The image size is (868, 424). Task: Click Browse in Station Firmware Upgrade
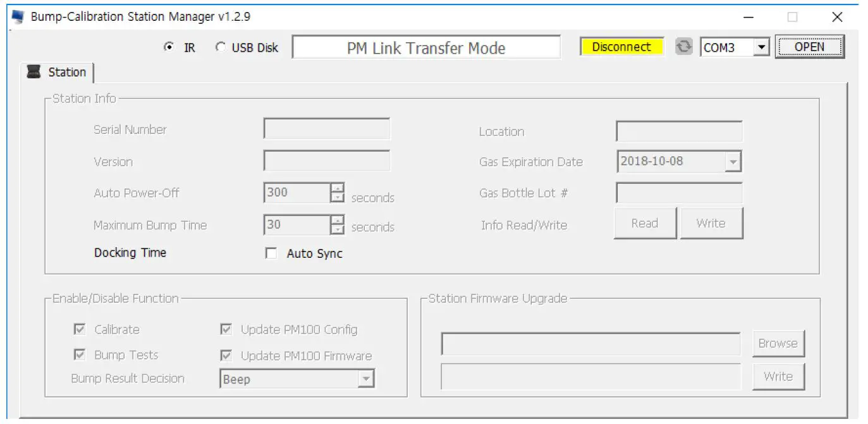coord(778,343)
